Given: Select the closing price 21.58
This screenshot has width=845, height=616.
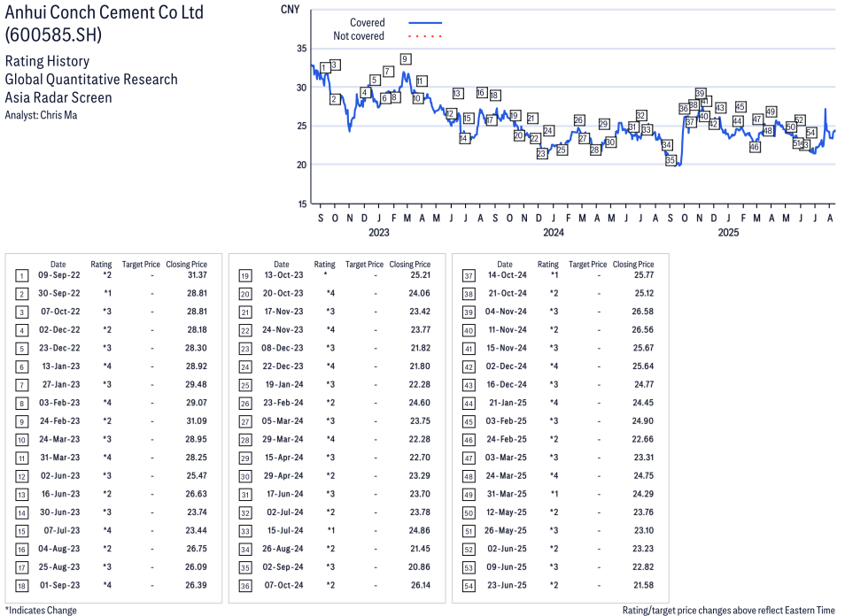Looking at the screenshot, I should pyautogui.click(x=643, y=585).
